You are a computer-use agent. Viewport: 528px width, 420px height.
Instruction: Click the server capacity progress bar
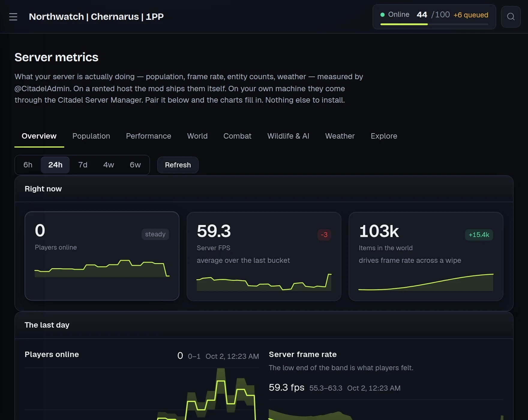click(434, 24)
